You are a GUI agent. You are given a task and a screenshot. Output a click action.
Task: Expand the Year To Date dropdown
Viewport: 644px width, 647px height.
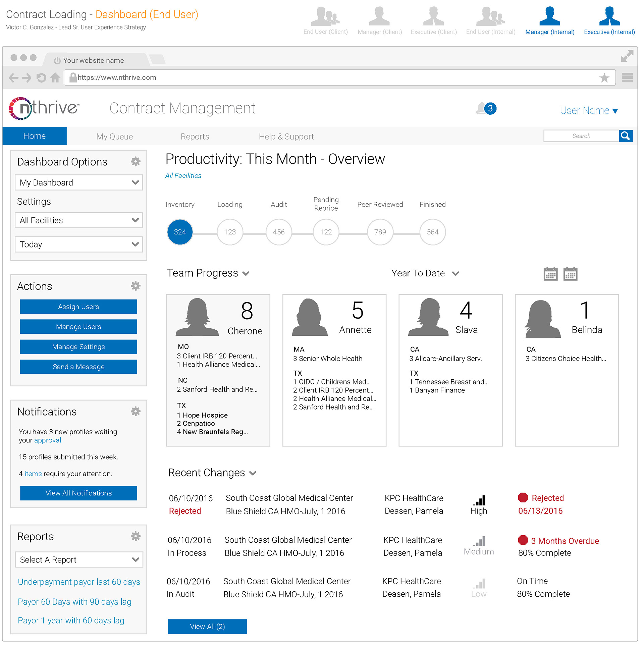click(x=425, y=273)
